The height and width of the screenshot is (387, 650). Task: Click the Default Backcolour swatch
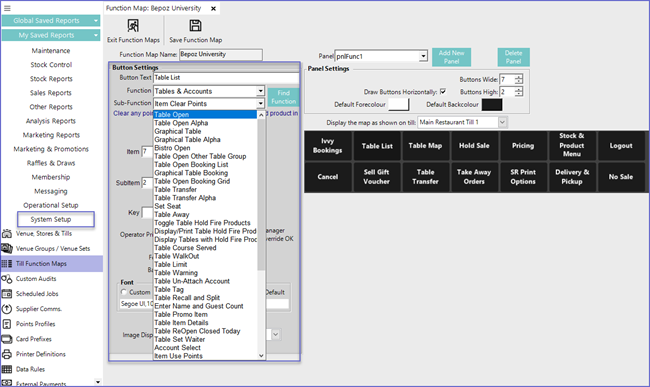coord(492,104)
